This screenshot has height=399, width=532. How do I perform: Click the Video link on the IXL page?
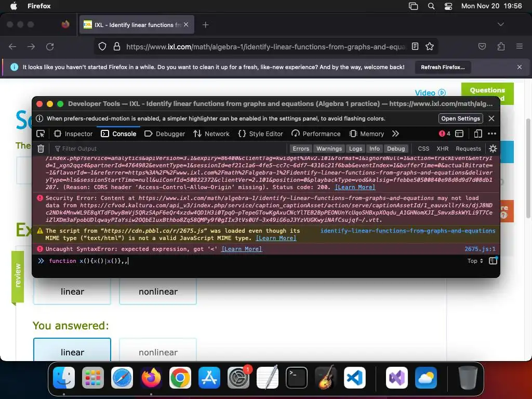[430, 92]
